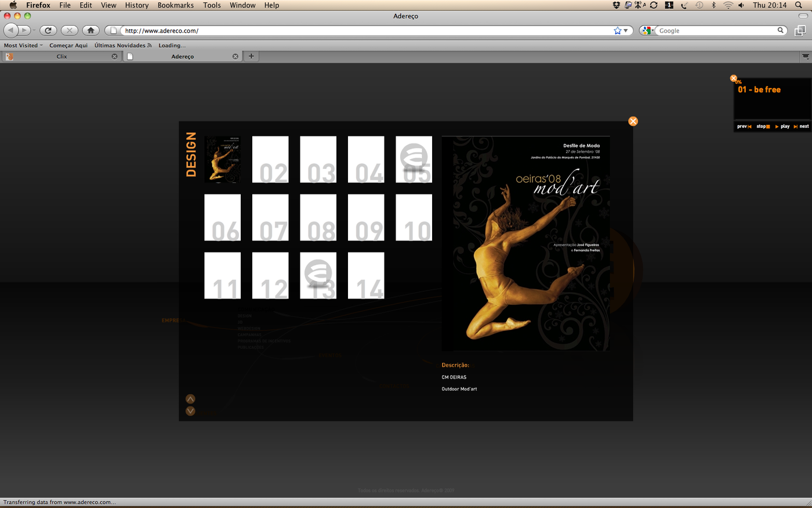The image size is (812, 508).
Task: Open Spotlight search in menu bar
Action: (x=799, y=5)
